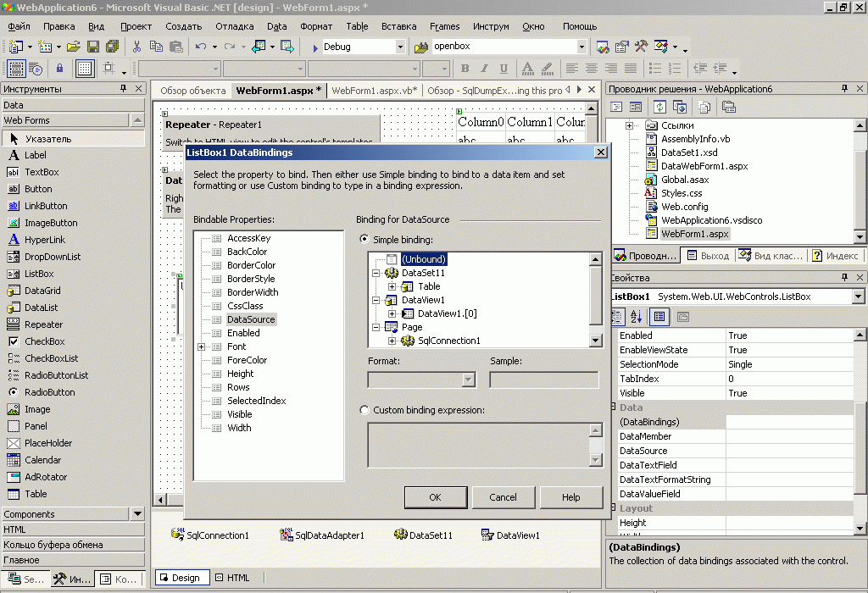The image size is (868, 593).
Task: Click the DataView1 component in tray
Action: (509, 535)
